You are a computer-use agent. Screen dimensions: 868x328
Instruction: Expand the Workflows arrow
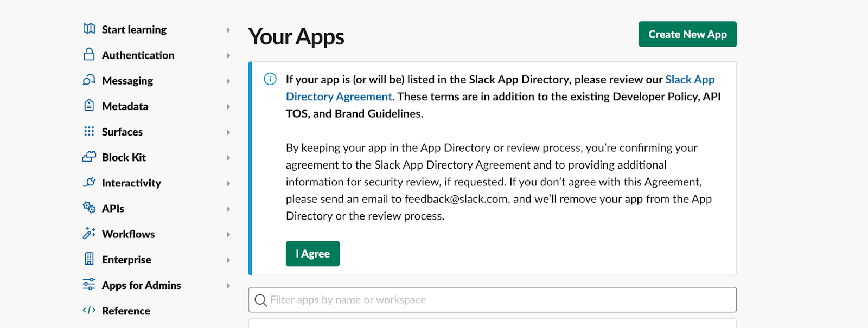[x=228, y=234]
